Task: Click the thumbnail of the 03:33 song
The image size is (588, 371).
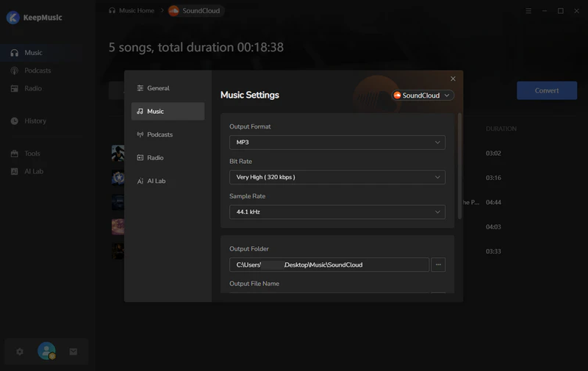Action: (118, 251)
